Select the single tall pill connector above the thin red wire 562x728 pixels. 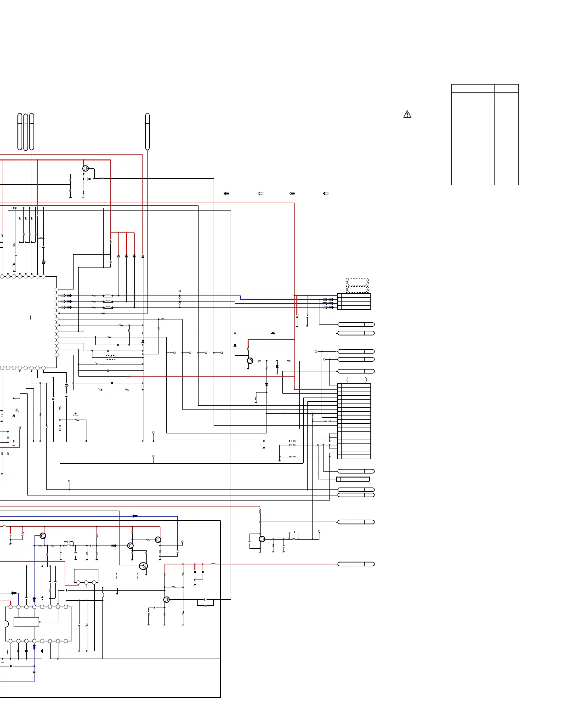click(x=148, y=131)
